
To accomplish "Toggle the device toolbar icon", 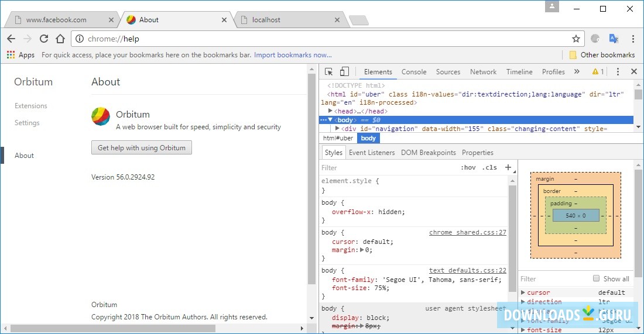I will tap(344, 72).
